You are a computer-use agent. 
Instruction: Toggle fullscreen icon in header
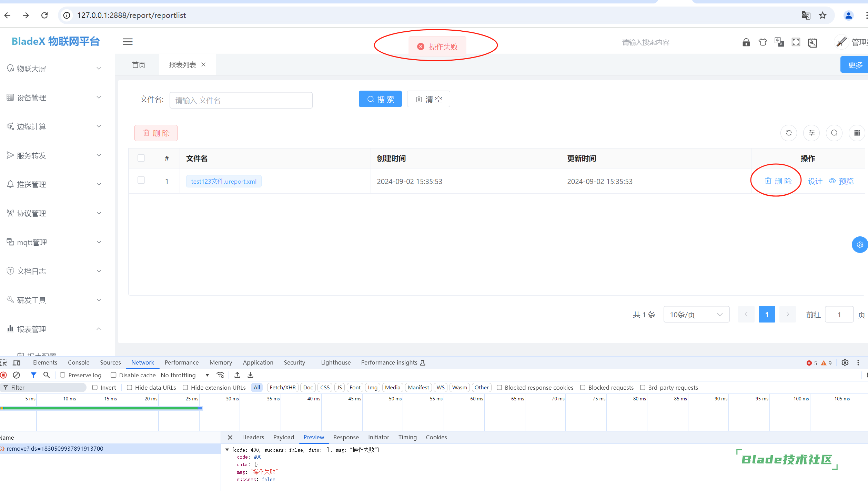pyautogui.click(x=796, y=42)
